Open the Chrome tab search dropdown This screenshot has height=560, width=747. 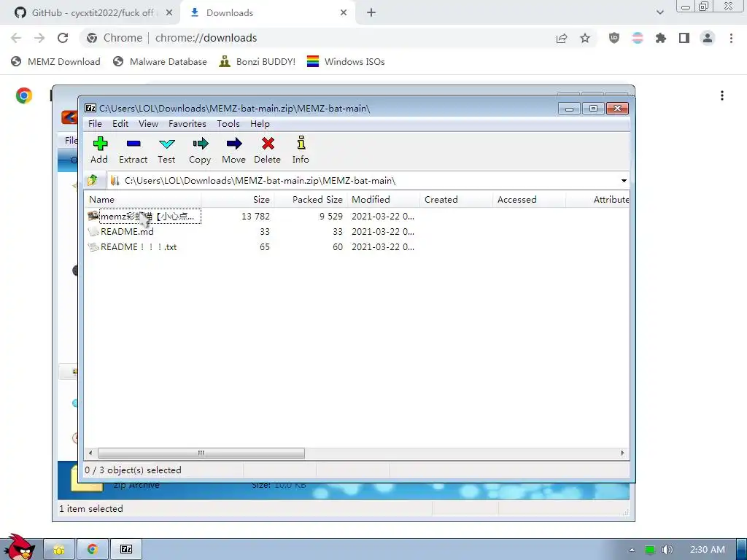click(x=659, y=12)
